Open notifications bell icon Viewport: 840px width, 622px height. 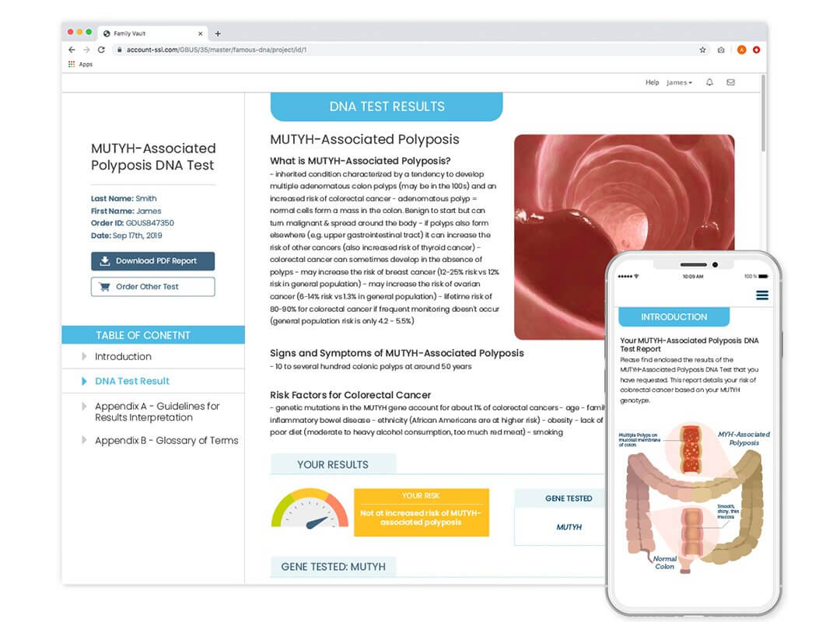[709, 82]
